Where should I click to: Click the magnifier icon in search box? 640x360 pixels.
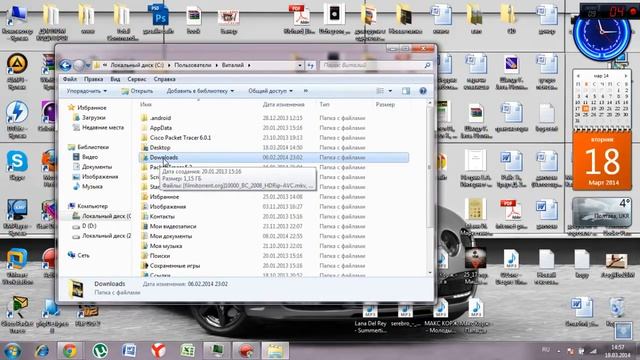427,65
